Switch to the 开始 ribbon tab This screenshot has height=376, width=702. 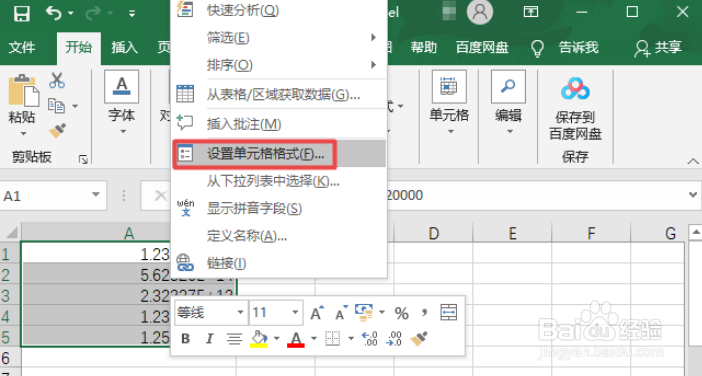pyautogui.click(x=78, y=47)
